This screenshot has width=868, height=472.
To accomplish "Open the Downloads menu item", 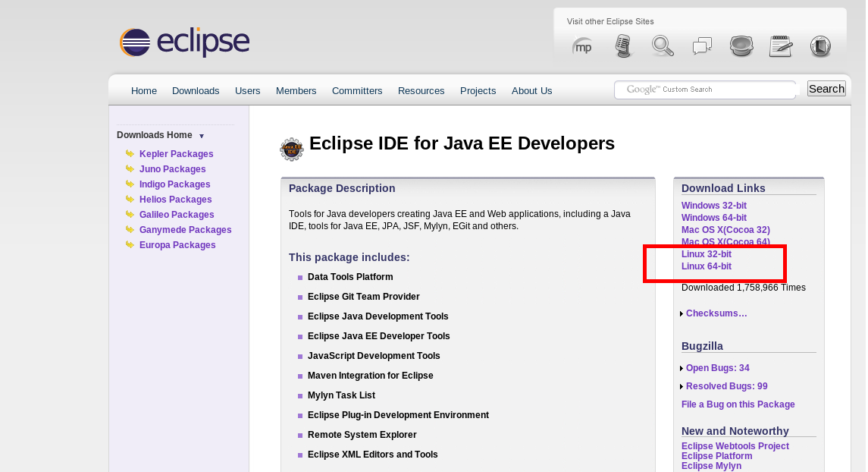I will (x=196, y=91).
